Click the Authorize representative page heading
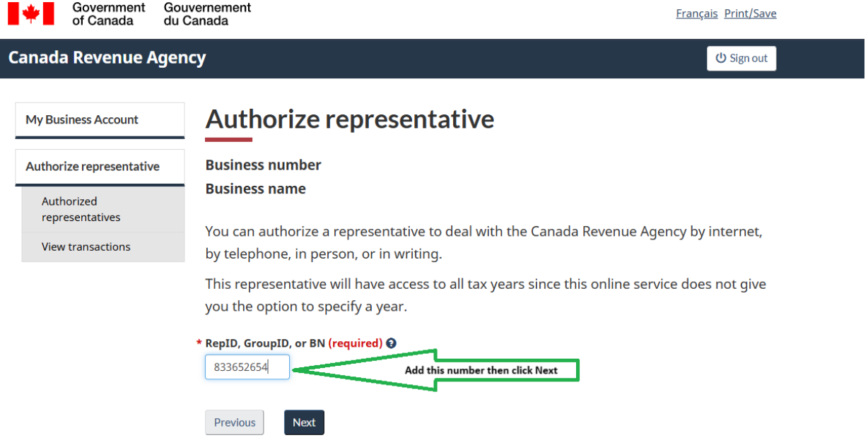868x445 pixels. point(350,119)
